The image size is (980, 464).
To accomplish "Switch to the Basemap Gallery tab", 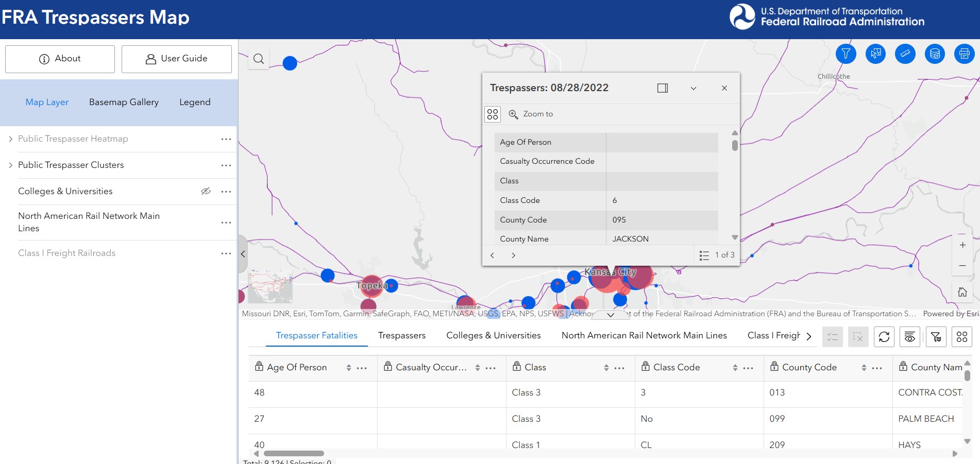I will pos(124,102).
